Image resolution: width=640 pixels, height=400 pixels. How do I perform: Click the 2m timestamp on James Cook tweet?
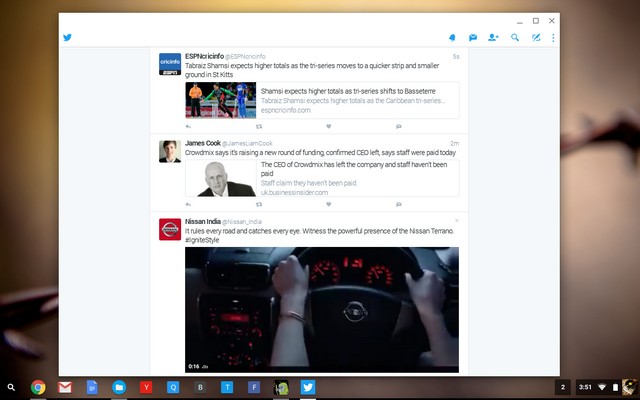click(x=455, y=144)
